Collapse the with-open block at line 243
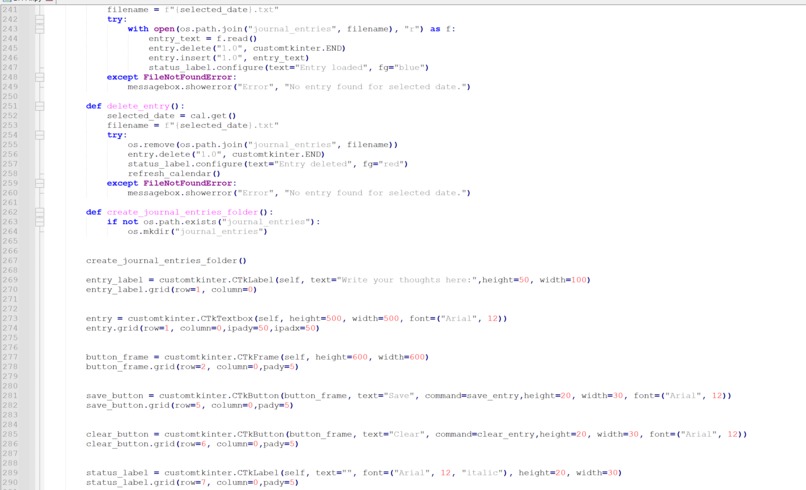The height and width of the screenshot is (490, 806). [x=40, y=29]
